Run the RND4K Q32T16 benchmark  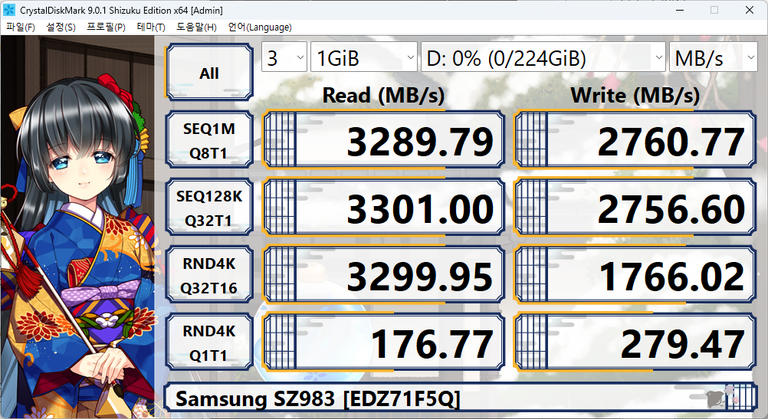pos(209,277)
